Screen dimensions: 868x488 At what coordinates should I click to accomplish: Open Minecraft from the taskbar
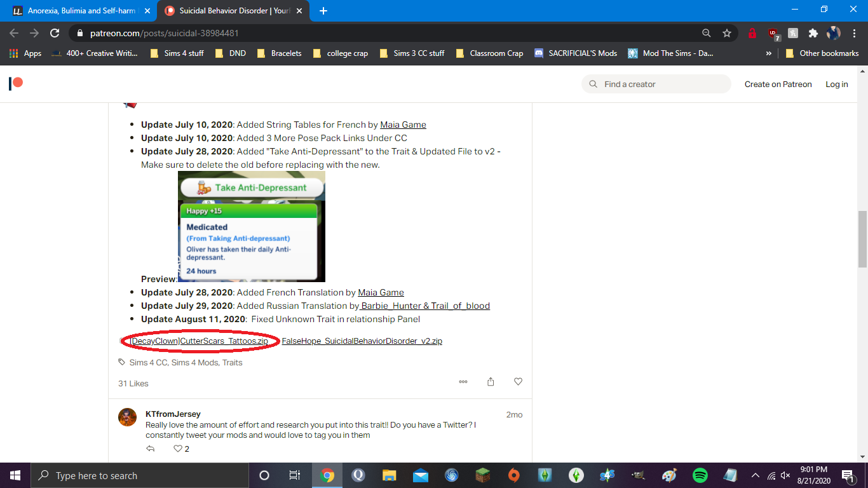(483, 475)
